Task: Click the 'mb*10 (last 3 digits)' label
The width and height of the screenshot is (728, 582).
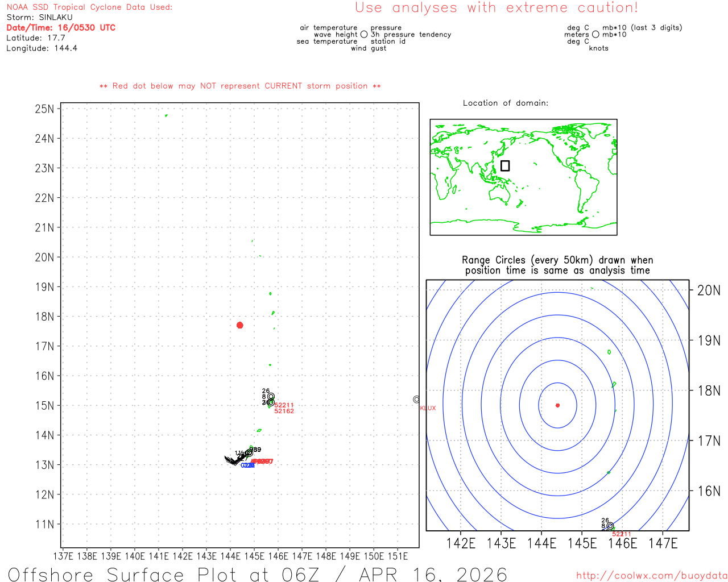Action: click(x=642, y=28)
